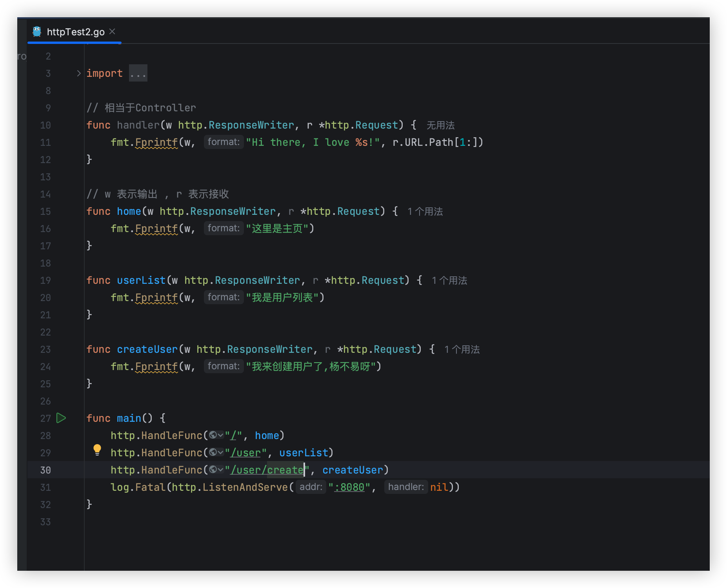Click the home argument on line 28

(x=267, y=436)
